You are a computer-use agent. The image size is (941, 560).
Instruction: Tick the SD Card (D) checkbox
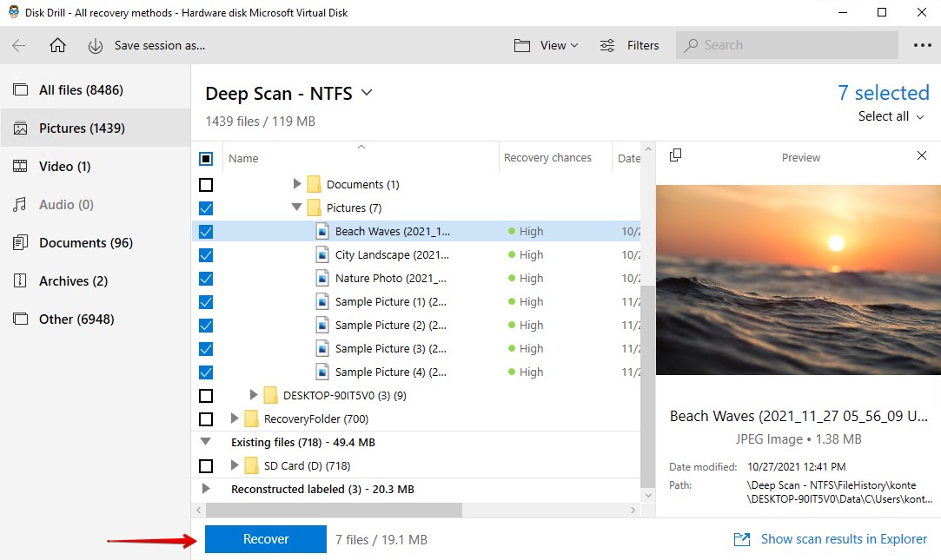[206, 466]
